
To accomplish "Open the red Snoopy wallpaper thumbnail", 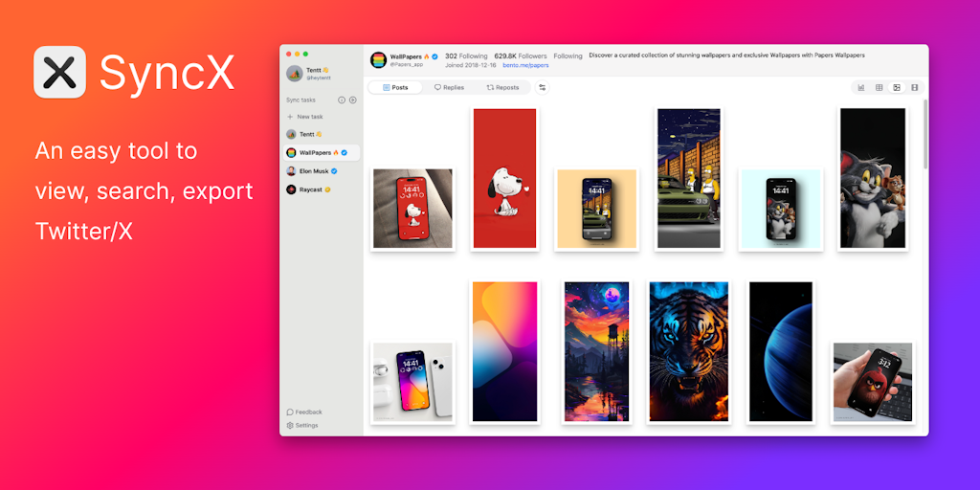I will [504, 178].
